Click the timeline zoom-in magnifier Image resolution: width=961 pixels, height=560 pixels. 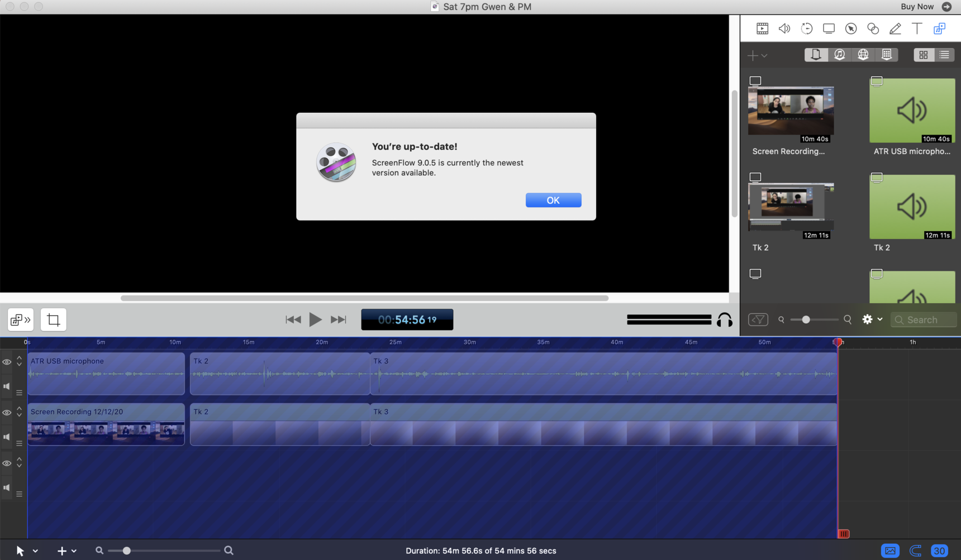pyautogui.click(x=229, y=551)
